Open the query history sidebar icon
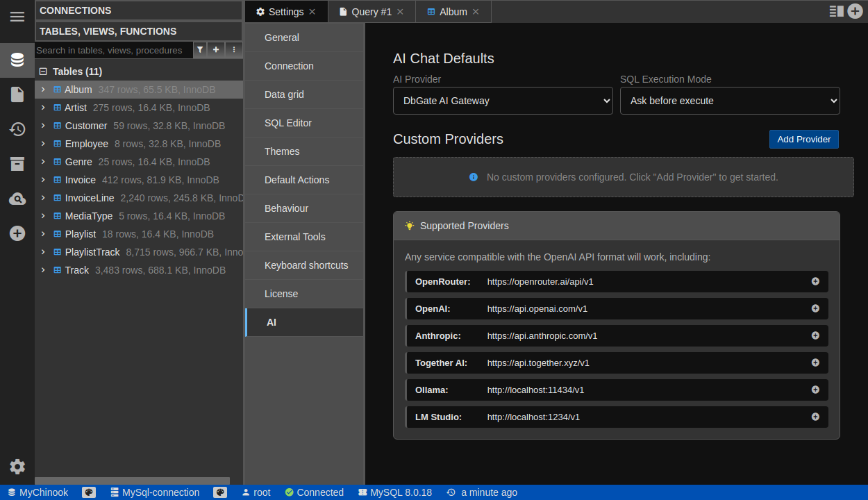Viewport: 868px width, 500px height. 17,129
